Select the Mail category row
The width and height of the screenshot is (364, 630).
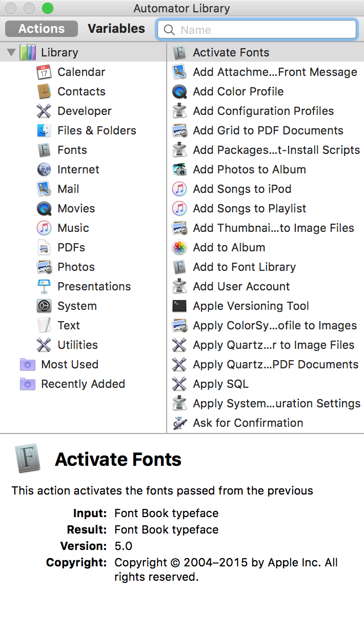pyautogui.click(x=83, y=189)
